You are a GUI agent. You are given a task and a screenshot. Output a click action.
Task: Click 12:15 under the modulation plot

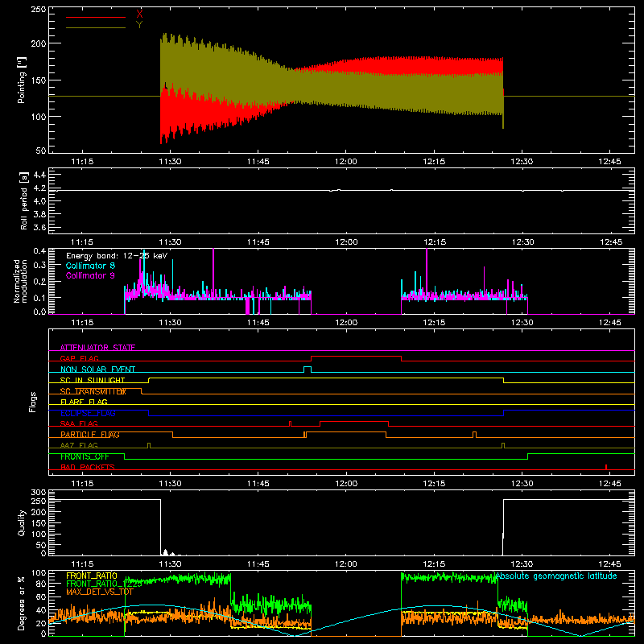434,323
